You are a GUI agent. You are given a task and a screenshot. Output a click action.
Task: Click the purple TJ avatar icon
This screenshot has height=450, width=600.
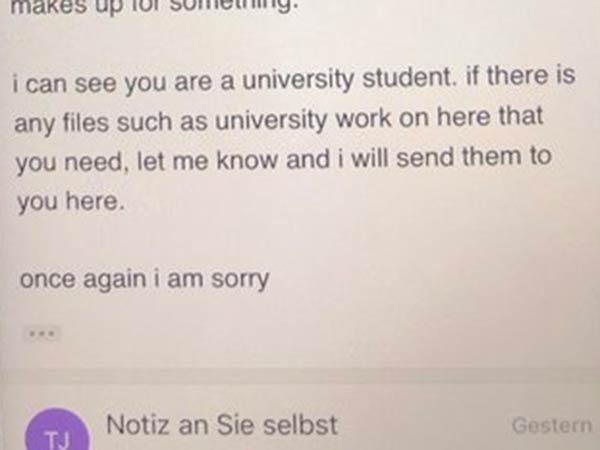[x=51, y=436]
